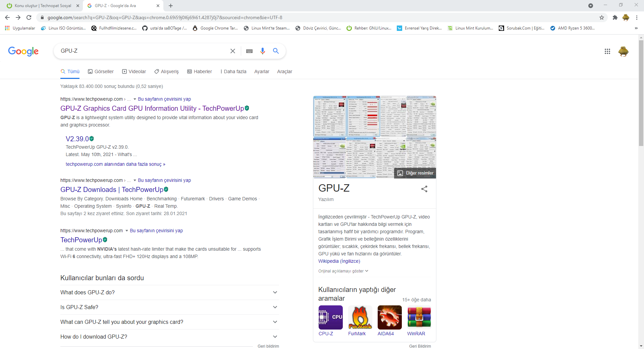Open the GPU-Z Downloads | TechPowerUp result
This screenshot has height=349, width=644.
click(x=112, y=190)
